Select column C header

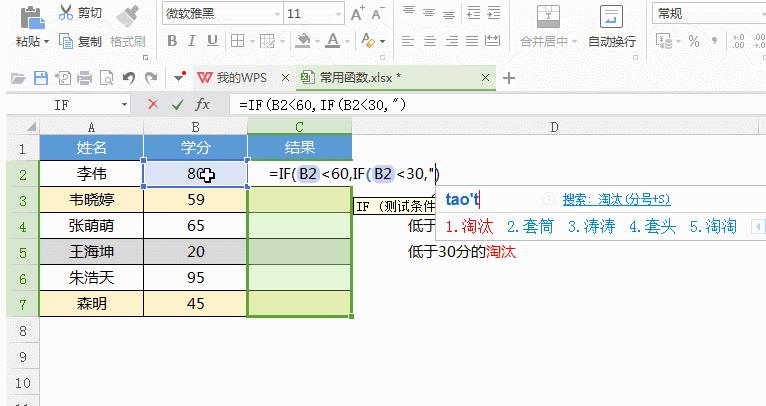point(299,127)
